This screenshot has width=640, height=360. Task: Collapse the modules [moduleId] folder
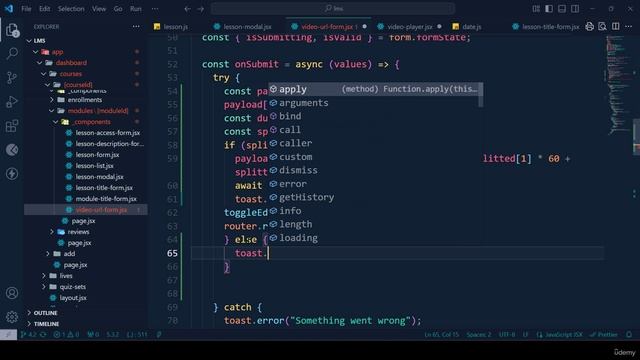click(x=52, y=111)
